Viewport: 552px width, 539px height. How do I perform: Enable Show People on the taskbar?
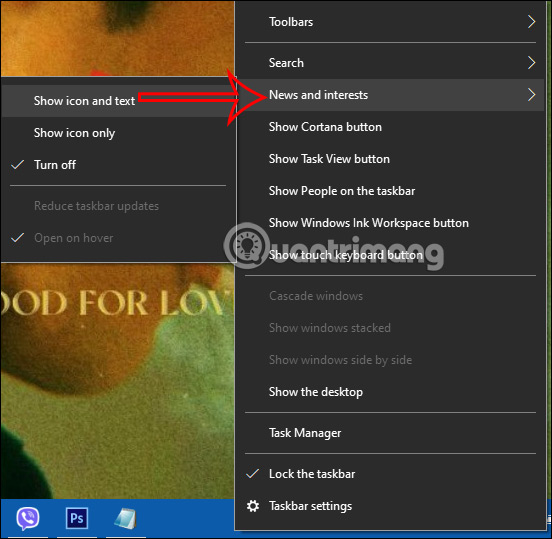[x=390, y=191]
